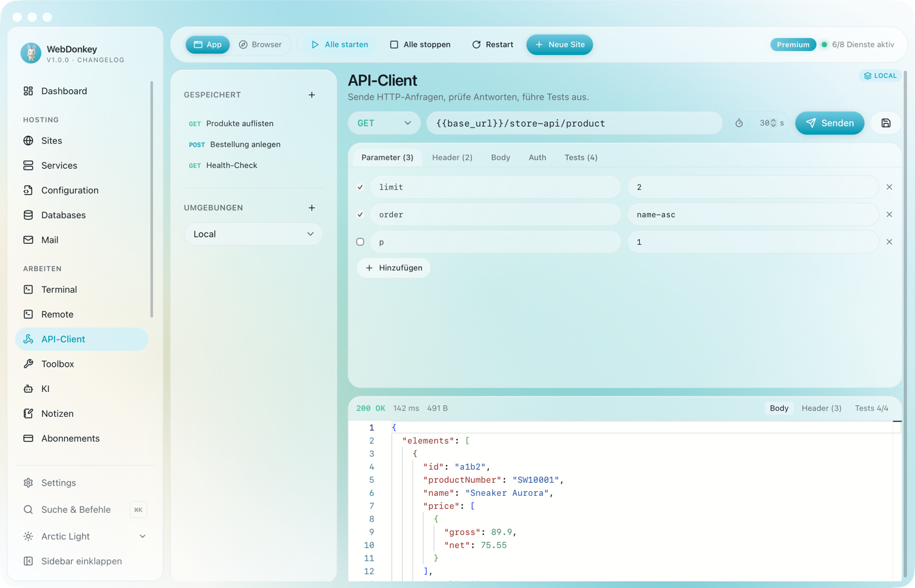915x588 pixels.
Task: Go to Services section
Action: pos(82,165)
